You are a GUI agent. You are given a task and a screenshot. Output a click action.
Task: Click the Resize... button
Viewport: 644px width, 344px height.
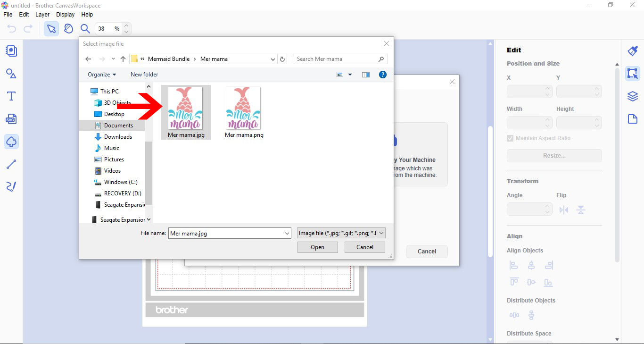(x=554, y=156)
